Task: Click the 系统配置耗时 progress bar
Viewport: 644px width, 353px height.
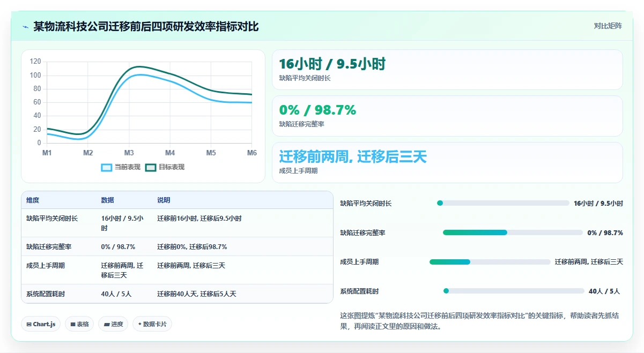Action: pyautogui.click(x=514, y=291)
